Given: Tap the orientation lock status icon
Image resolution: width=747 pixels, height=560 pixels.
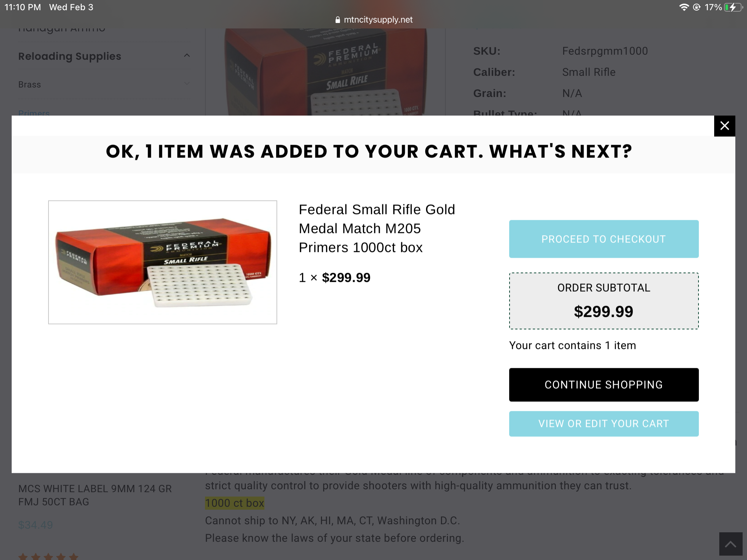Looking at the screenshot, I should (x=697, y=7).
